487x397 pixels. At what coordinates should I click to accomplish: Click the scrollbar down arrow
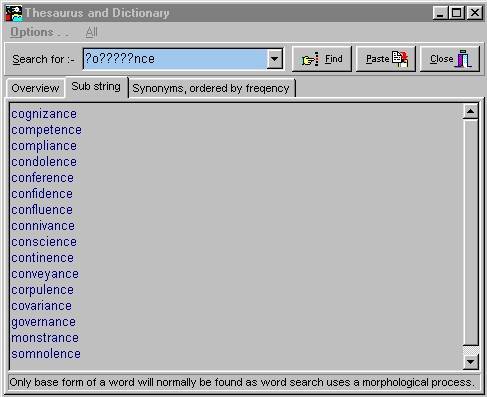pos(471,362)
